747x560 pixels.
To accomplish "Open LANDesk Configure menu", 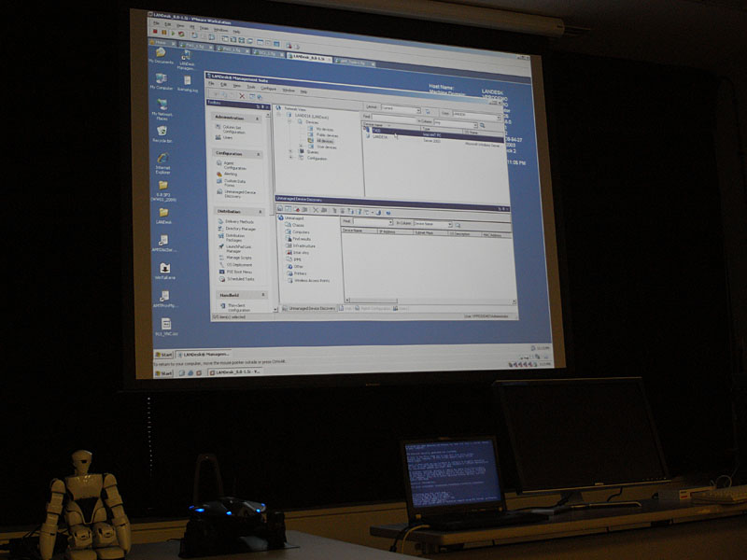I will (x=268, y=89).
